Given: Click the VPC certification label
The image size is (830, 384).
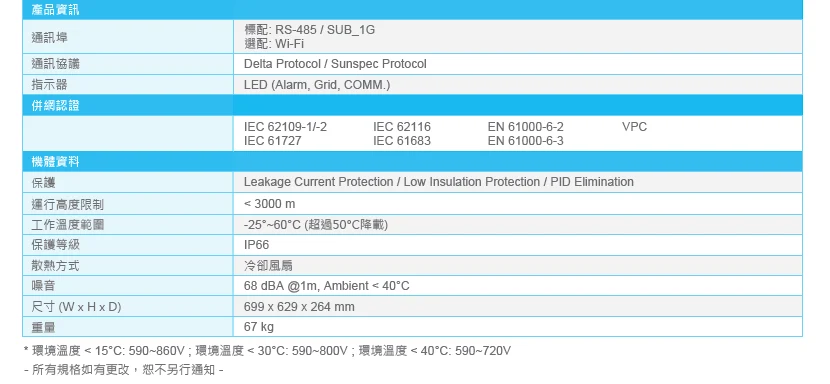Looking at the screenshot, I should point(635,127).
